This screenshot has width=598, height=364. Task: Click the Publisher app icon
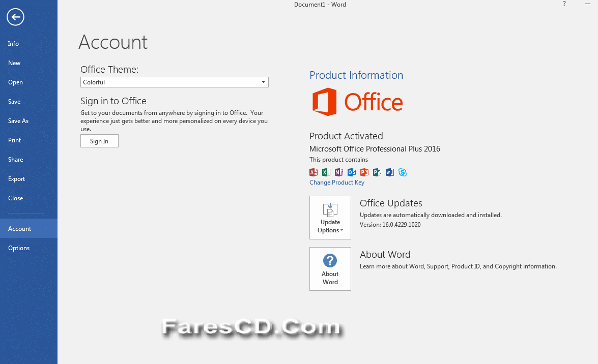click(377, 172)
